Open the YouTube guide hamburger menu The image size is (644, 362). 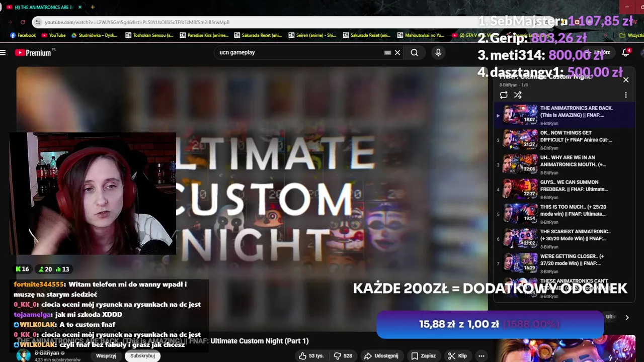coord(3,52)
